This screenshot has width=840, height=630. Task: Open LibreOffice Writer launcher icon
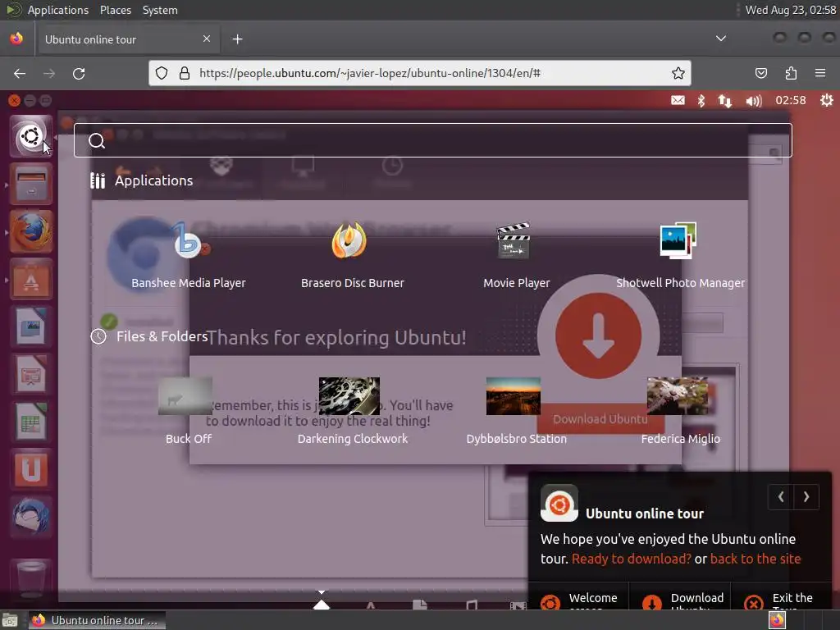[x=30, y=326]
